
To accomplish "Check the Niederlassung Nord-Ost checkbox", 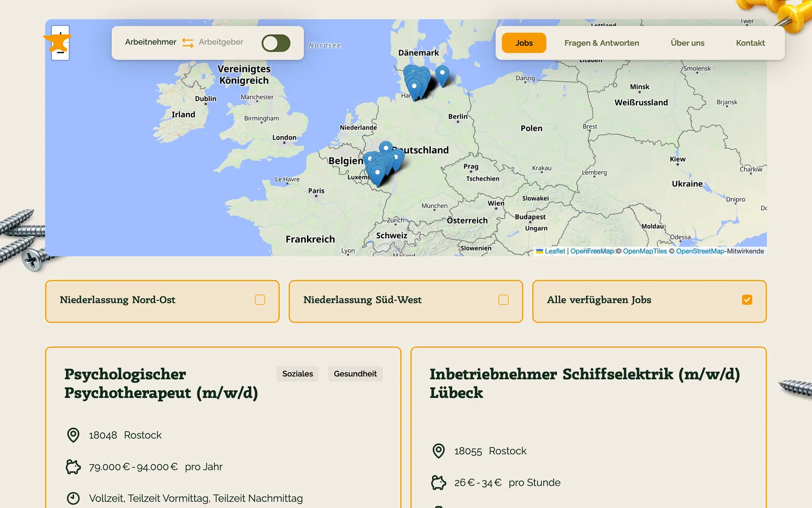I will point(260,300).
